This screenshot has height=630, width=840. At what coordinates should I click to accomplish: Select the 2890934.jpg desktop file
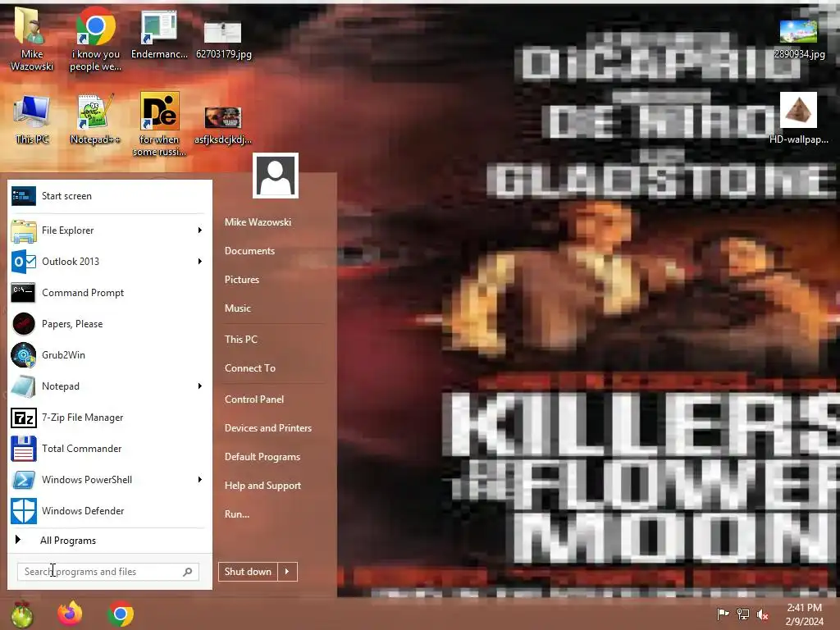click(x=799, y=39)
